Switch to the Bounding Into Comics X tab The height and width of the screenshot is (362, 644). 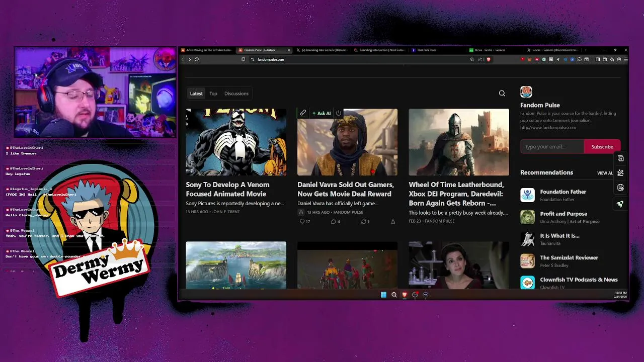(321, 50)
